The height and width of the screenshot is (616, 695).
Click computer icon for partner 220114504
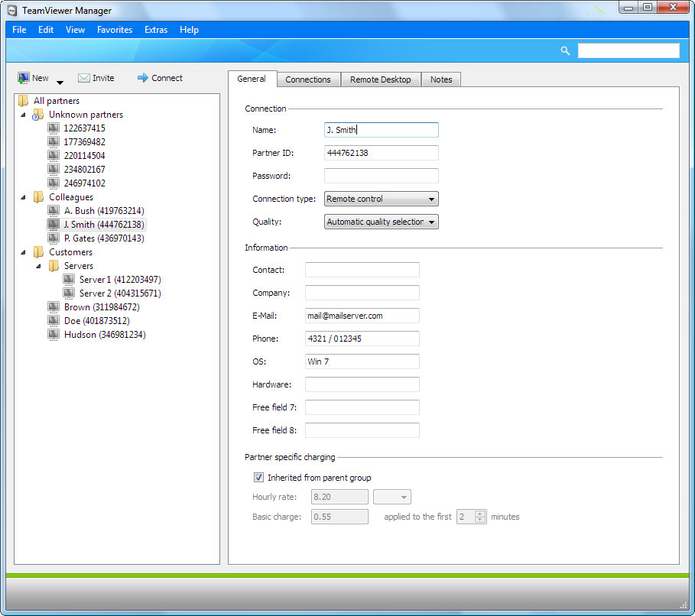click(x=54, y=156)
